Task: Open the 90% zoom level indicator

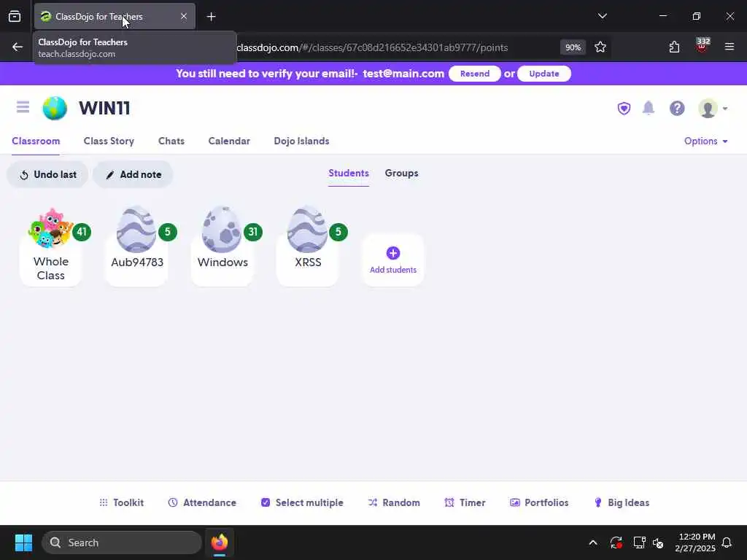Action: click(x=573, y=47)
